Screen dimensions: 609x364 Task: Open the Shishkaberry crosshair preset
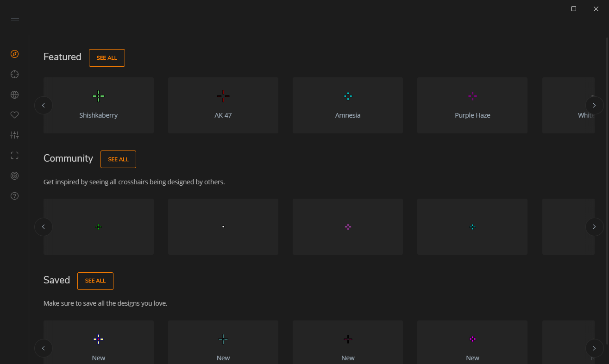pyautogui.click(x=98, y=105)
